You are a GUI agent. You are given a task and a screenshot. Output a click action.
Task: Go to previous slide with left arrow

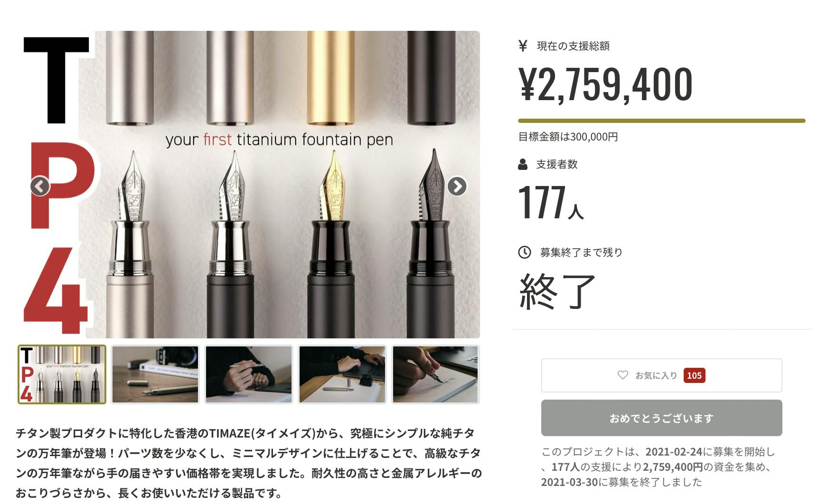click(40, 186)
